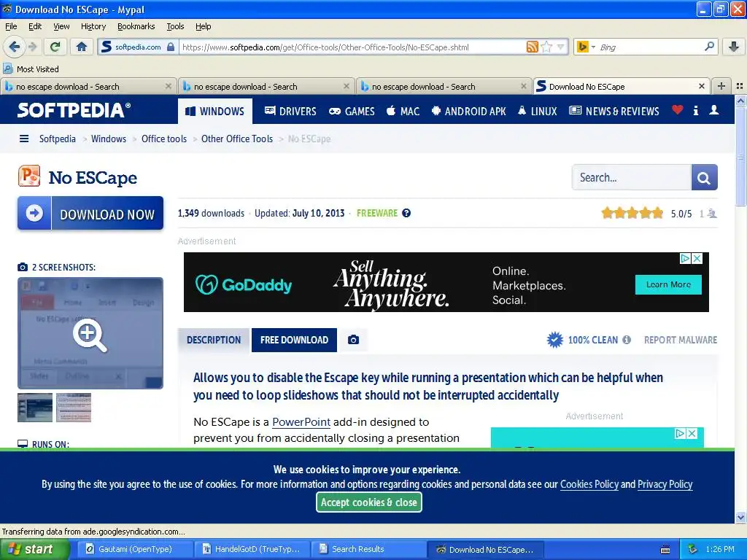Screen dimensions: 747x560
Task: Open the Privacy Policy link
Action: tap(665, 484)
